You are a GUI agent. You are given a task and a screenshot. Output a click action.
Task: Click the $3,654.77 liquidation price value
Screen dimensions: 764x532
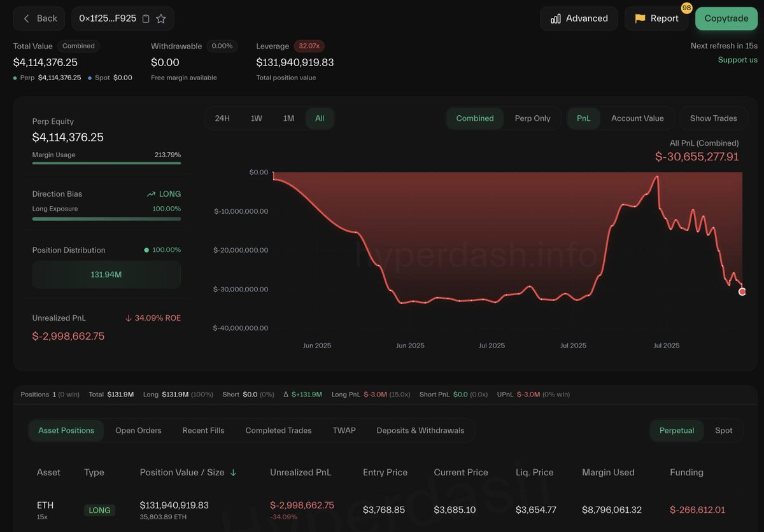coord(536,510)
